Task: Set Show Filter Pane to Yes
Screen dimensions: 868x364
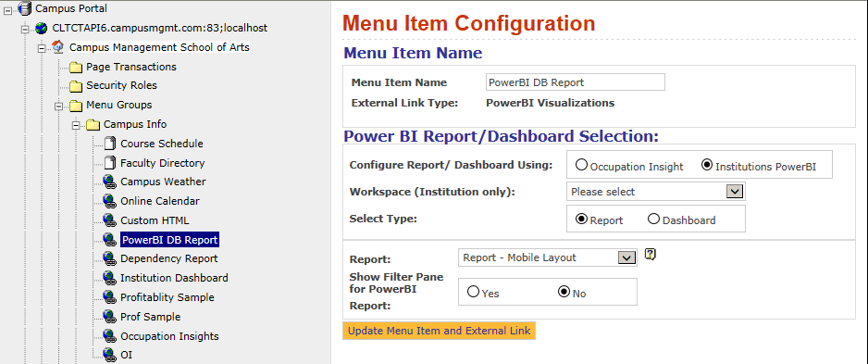Action: [473, 292]
